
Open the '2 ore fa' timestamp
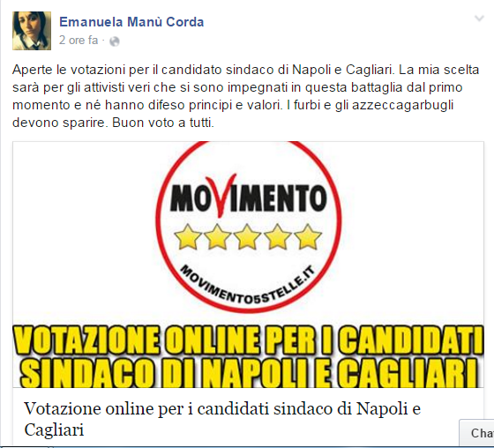[x=79, y=41]
